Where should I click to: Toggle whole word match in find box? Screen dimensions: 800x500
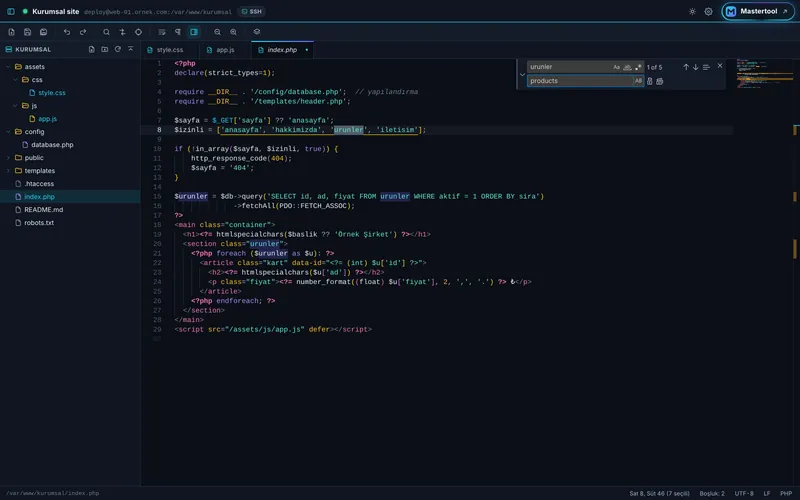click(628, 67)
